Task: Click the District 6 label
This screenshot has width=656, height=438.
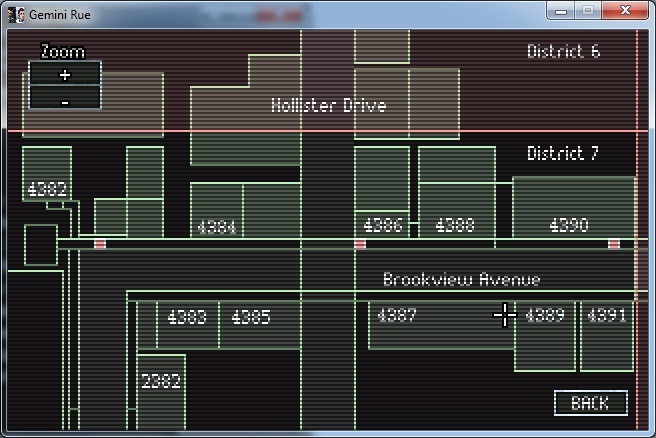Action: pyautogui.click(x=564, y=51)
